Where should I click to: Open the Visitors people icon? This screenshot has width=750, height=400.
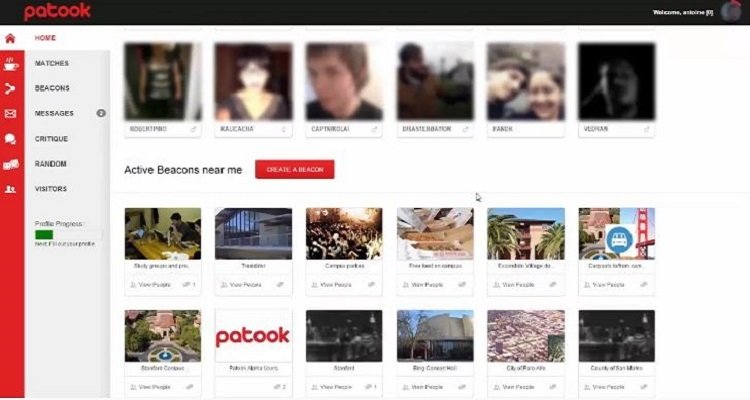10,189
